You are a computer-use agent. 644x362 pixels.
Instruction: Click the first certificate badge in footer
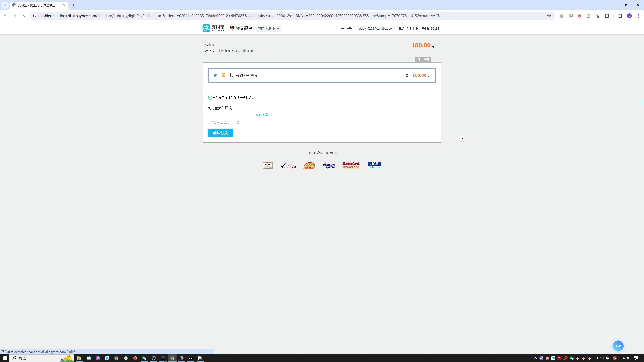coord(268,165)
